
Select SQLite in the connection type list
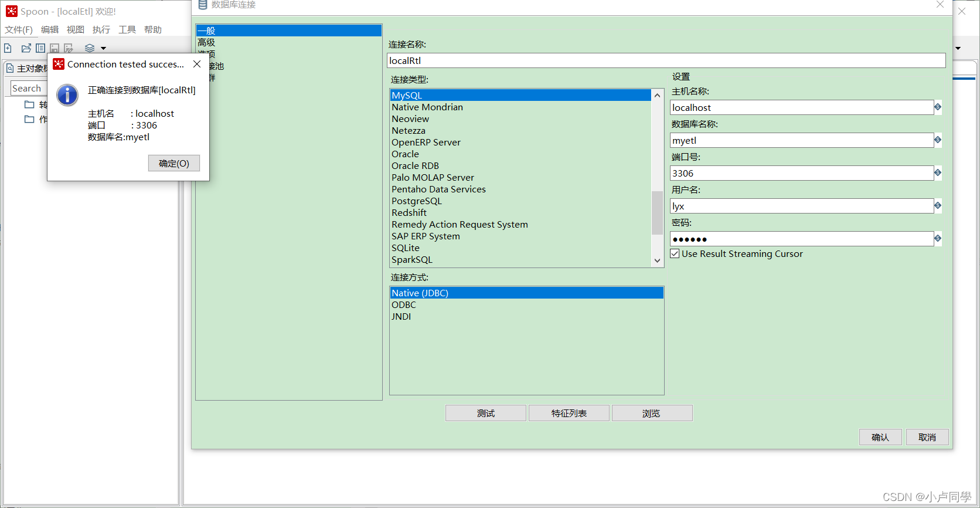click(x=520, y=248)
